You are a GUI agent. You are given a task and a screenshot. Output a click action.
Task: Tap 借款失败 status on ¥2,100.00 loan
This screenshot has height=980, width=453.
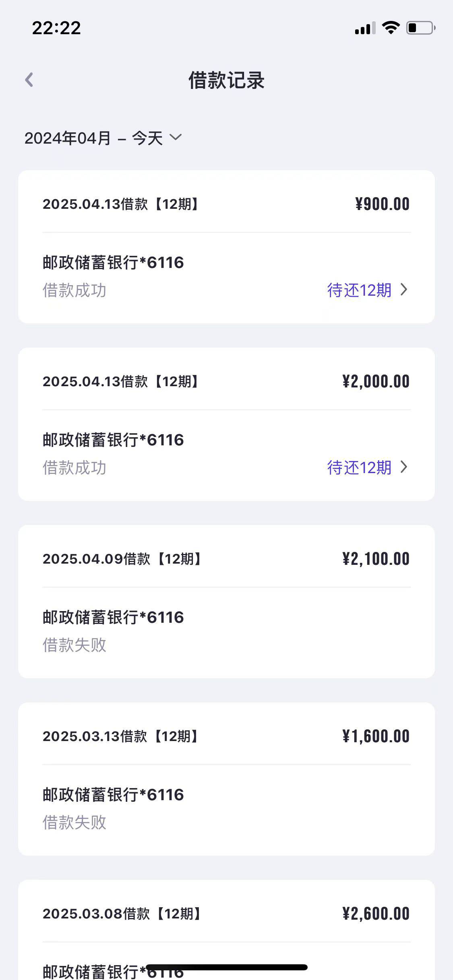pyautogui.click(x=74, y=645)
